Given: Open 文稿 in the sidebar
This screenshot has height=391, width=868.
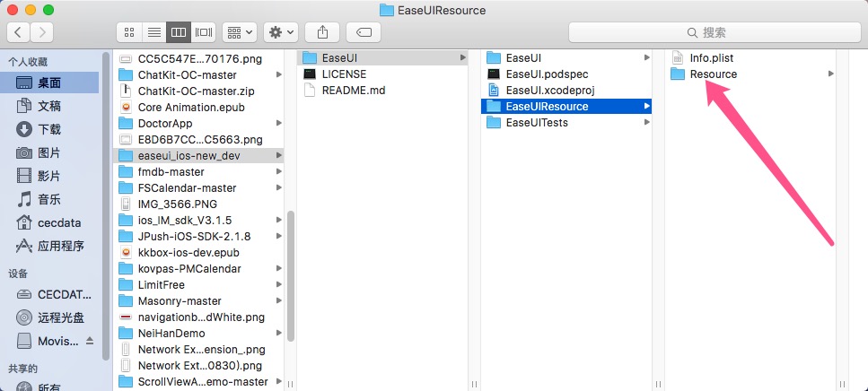Looking at the screenshot, I should coord(50,106).
